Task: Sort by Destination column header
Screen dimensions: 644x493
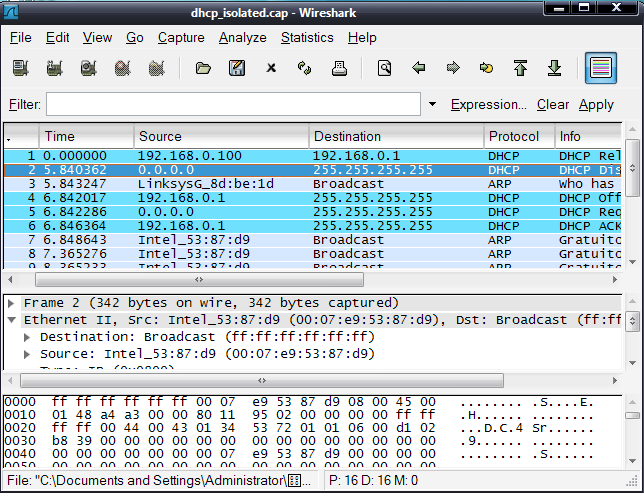Action: pos(396,136)
